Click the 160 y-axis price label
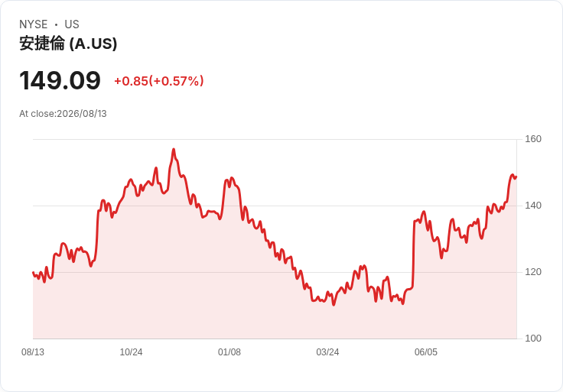This screenshot has height=392, width=563. [533, 139]
